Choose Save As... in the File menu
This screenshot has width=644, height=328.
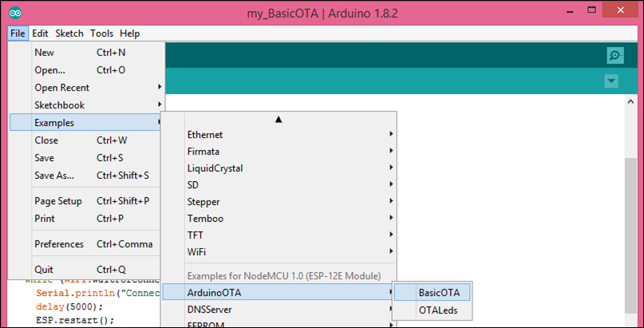coord(85,176)
